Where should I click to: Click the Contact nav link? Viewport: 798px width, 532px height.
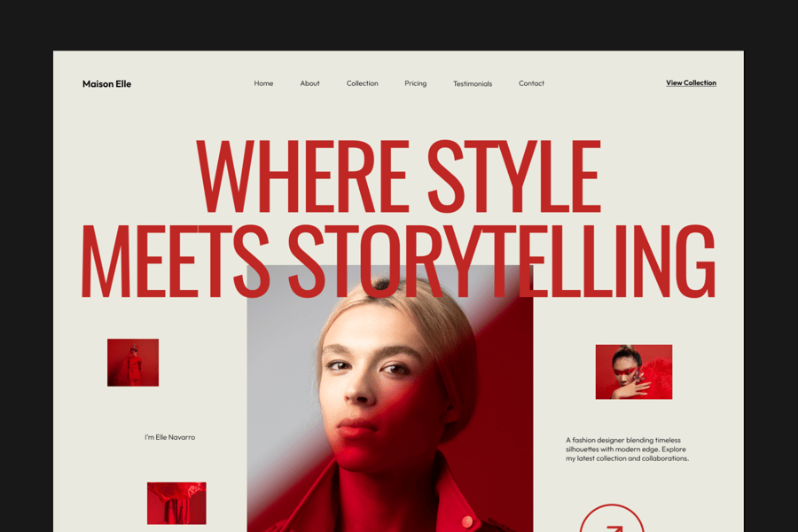(x=531, y=83)
